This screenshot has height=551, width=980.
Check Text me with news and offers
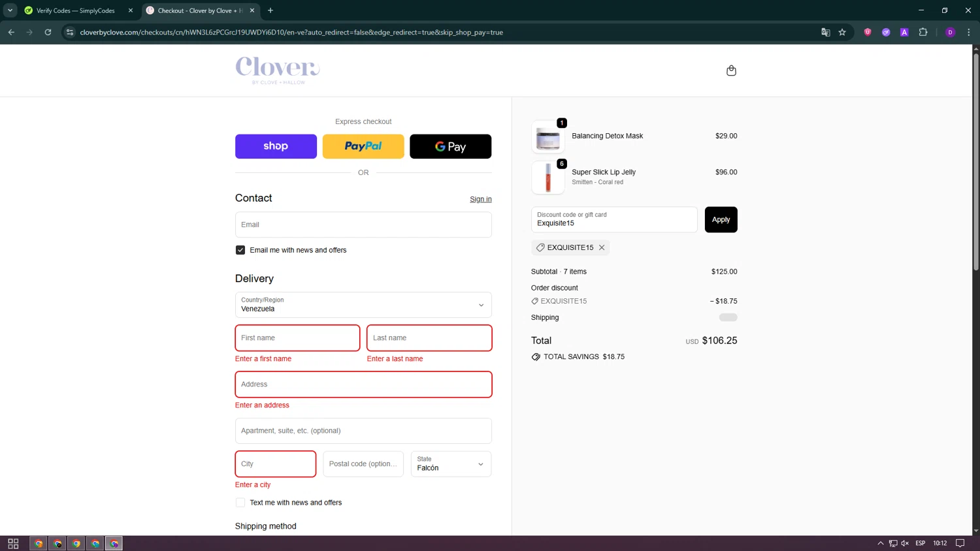(x=240, y=503)
